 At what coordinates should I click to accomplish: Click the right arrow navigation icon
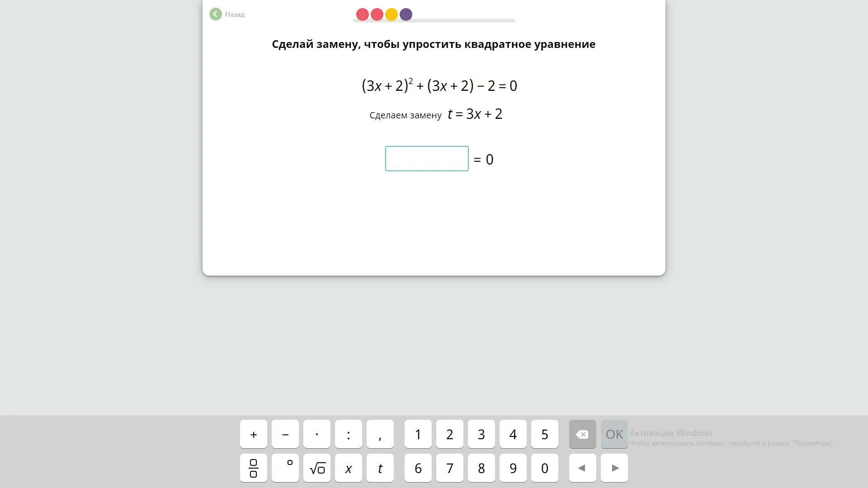(614, 468)
